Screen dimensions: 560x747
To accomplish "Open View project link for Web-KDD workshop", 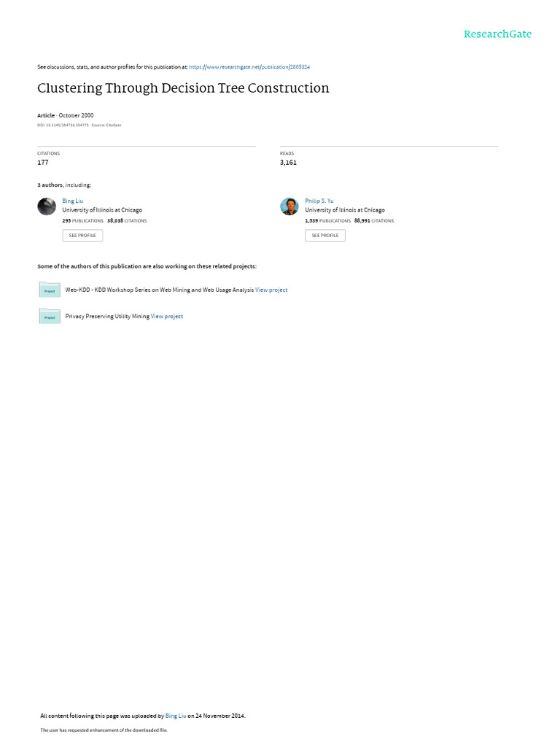I will coord(271,290).
